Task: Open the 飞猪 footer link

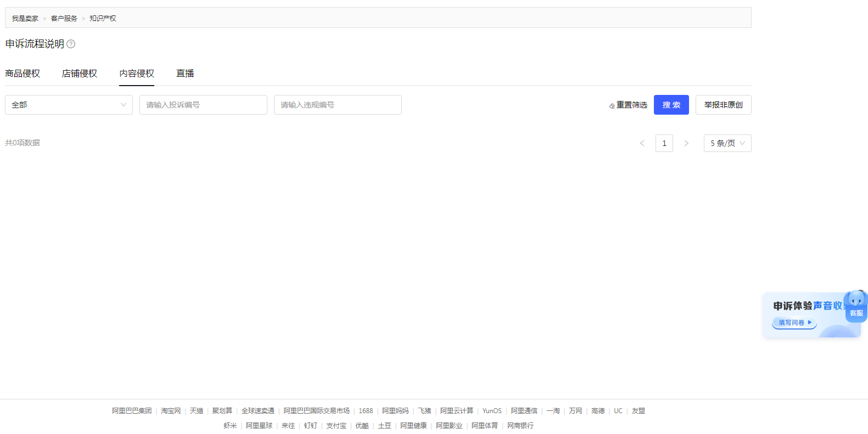Action: (424, 411)
